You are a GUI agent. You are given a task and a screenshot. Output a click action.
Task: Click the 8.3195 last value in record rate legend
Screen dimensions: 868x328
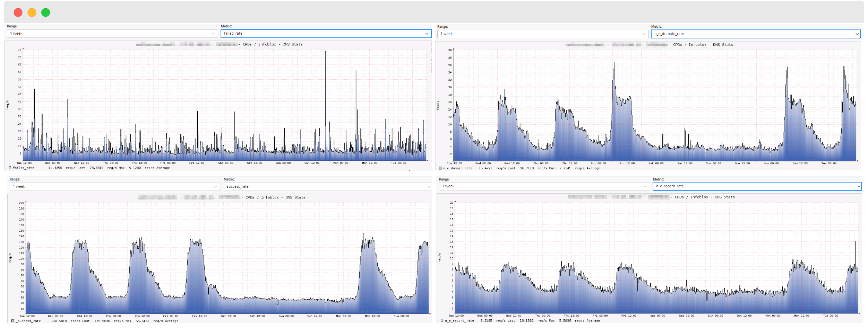tap(486, 321)
